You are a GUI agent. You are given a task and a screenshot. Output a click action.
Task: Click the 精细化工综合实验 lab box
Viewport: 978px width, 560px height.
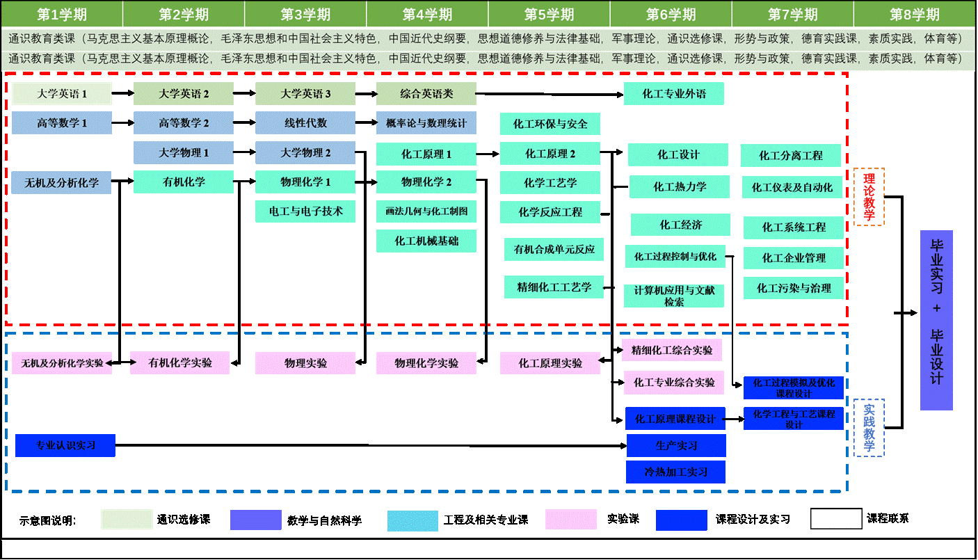pyautogui.click(x=672, y=350)
